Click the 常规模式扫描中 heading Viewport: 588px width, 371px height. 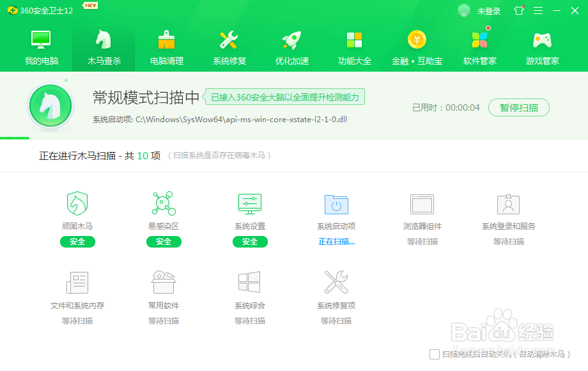coord(146,97)
